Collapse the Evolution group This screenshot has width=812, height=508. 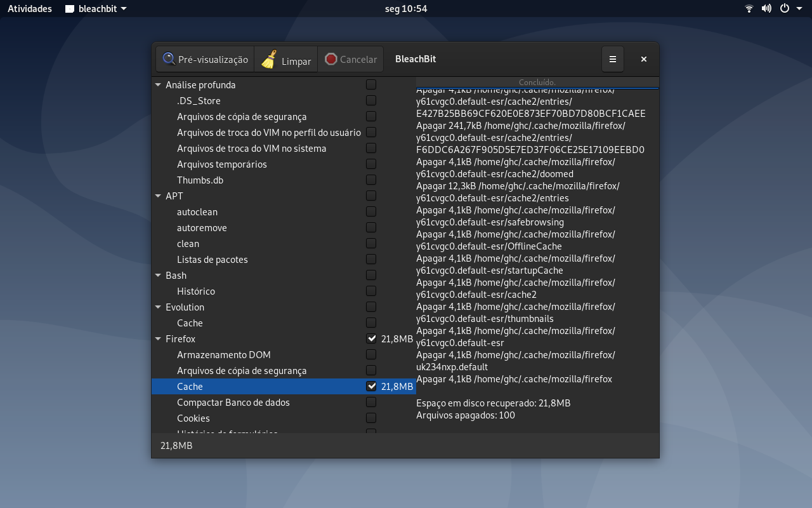pyautogui.click(x=158, y=307)
